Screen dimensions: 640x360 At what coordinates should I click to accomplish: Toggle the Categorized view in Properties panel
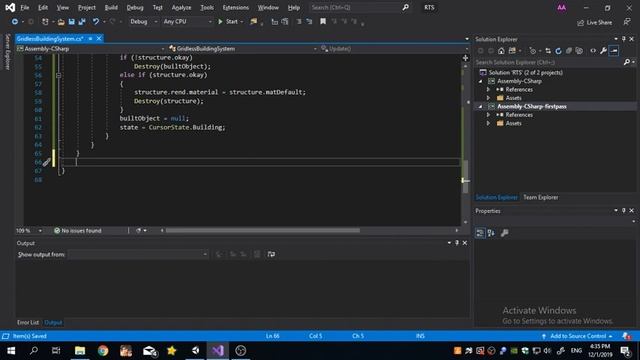(x=480, y=233)
